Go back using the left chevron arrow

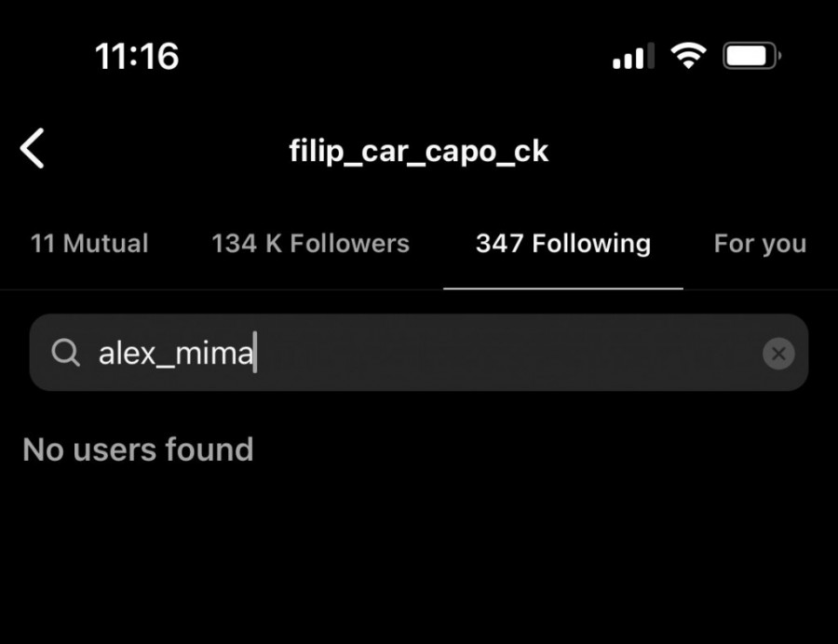click(x=32, y=149)
